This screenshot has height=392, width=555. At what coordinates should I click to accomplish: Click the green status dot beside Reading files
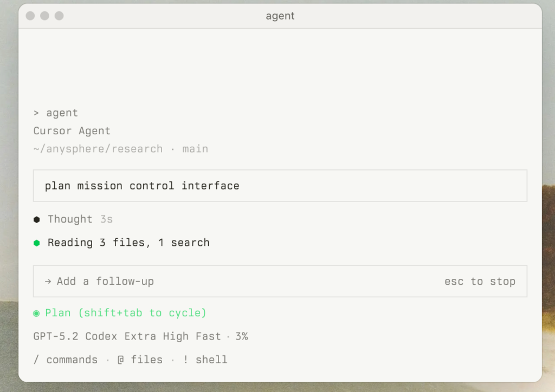click(x=37, y=243)
